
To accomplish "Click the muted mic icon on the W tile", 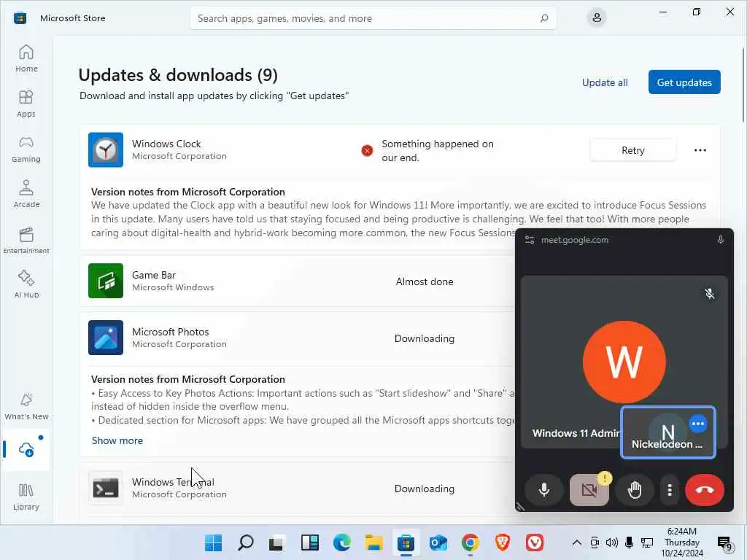I will pos(709,293).
